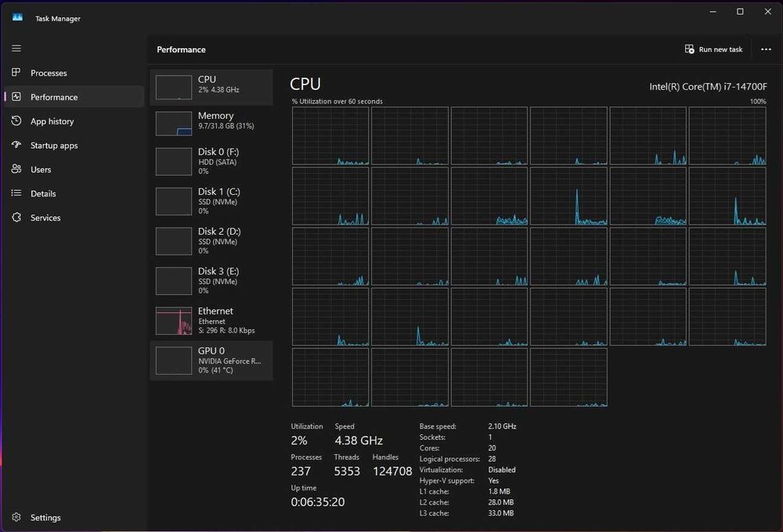The height and width of the screenshot is (532, 783).
Task: Click the Task Manager app icon in title bar
Action: pos(17,17)
